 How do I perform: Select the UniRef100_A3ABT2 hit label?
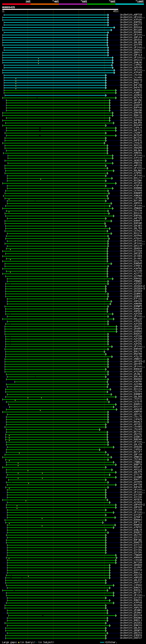131,93
